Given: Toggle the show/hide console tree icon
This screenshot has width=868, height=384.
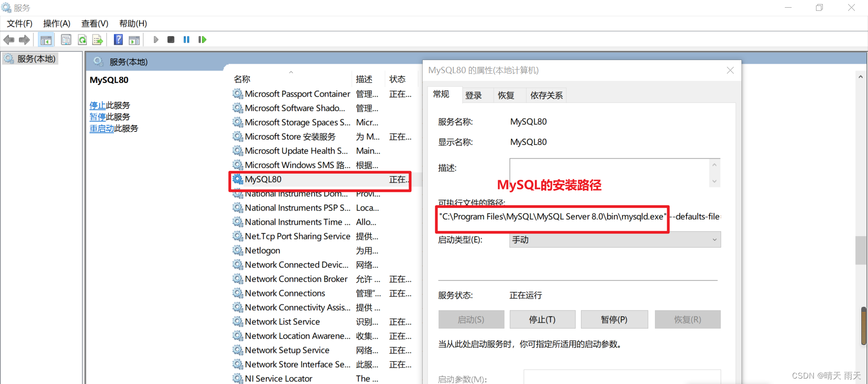Looking at the screenshot, I should 46,40.
